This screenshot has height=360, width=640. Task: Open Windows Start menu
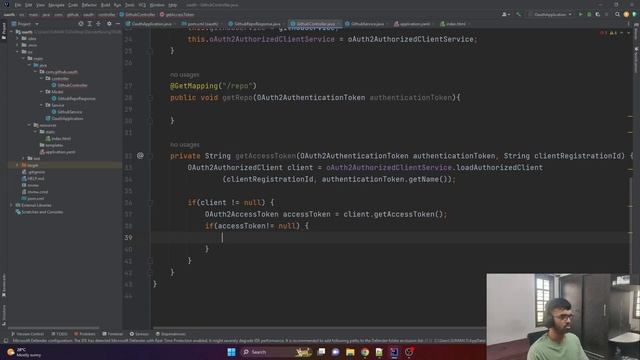(231, 352)
